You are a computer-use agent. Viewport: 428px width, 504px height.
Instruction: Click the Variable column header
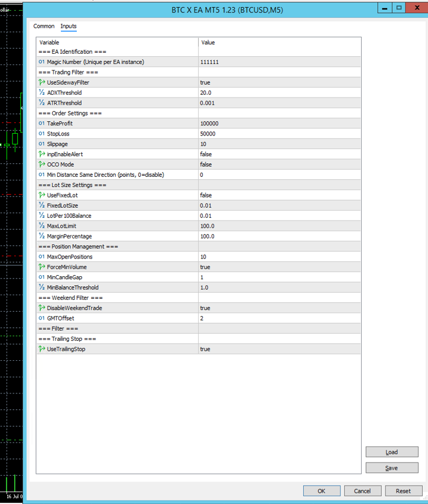click(117, 43)
